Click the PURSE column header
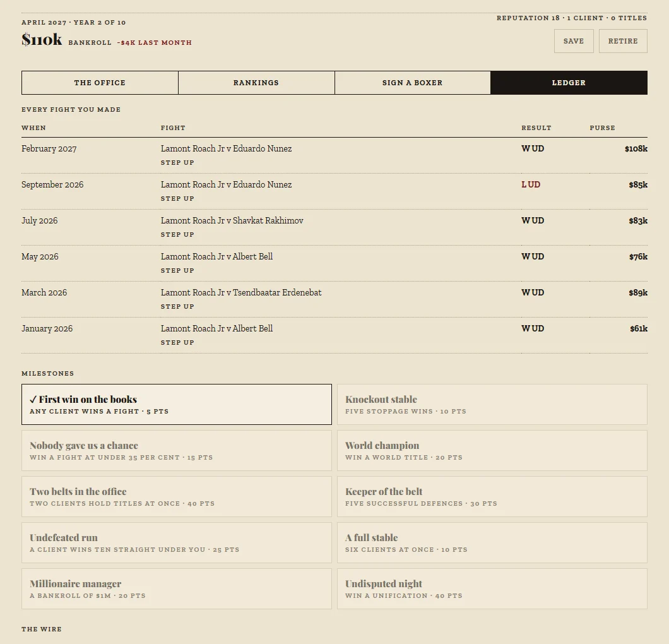 [x=603, y=128]
